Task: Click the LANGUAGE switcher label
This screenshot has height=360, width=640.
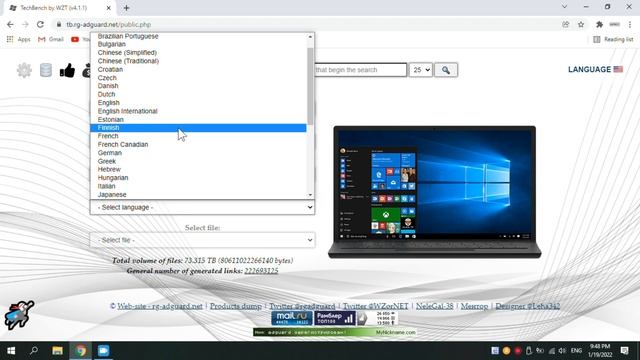Action: 589,69
